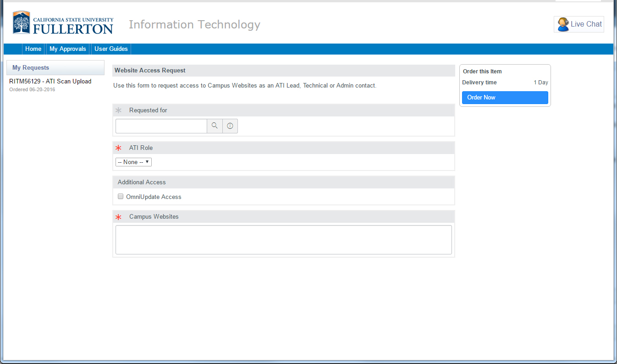The height and width of the screenshot is (364, 617).
Task: Go to My Approvals in the navigation bar
Action: click(x=68, y=49)
